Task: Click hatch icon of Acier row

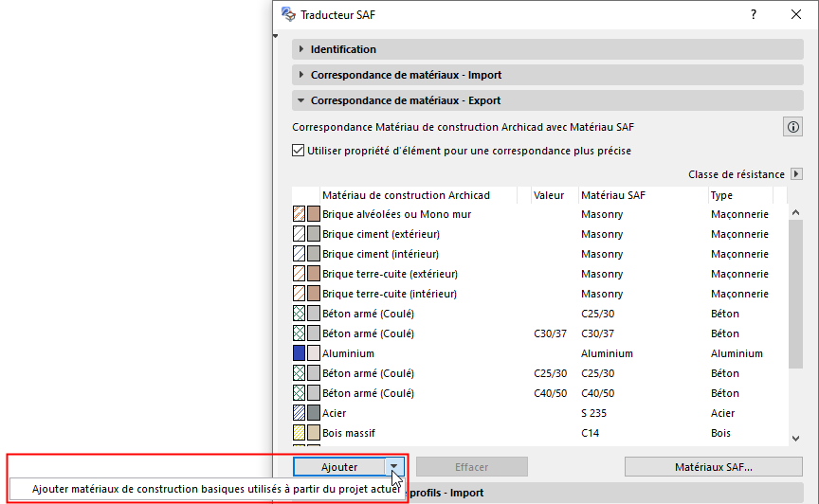Action: pyautogui.click(x=299, y=412)
